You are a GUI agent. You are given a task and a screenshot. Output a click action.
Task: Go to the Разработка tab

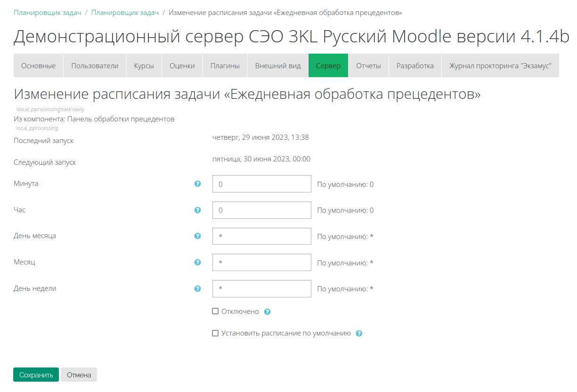tap(415, 66)
